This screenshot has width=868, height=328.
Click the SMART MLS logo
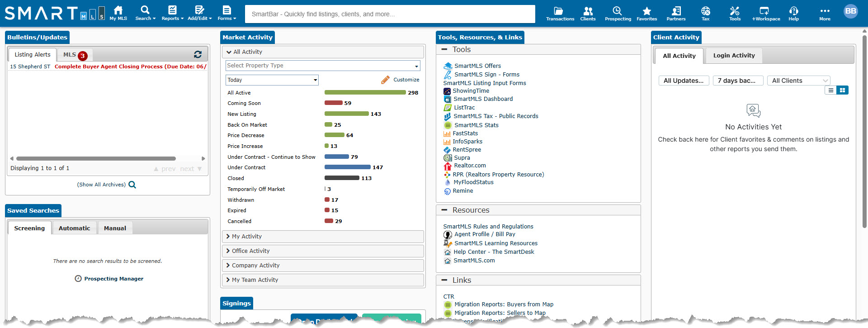55,13
